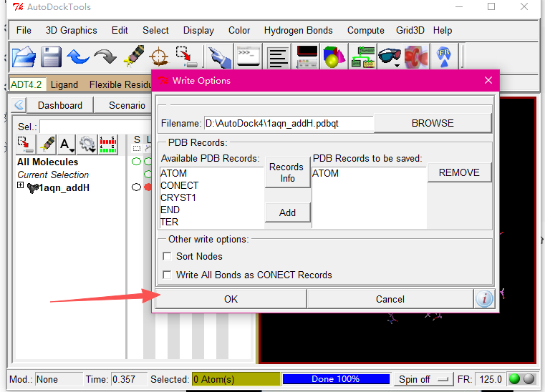
Task: Click the green status light indicator
Action: tap(513, 379)
